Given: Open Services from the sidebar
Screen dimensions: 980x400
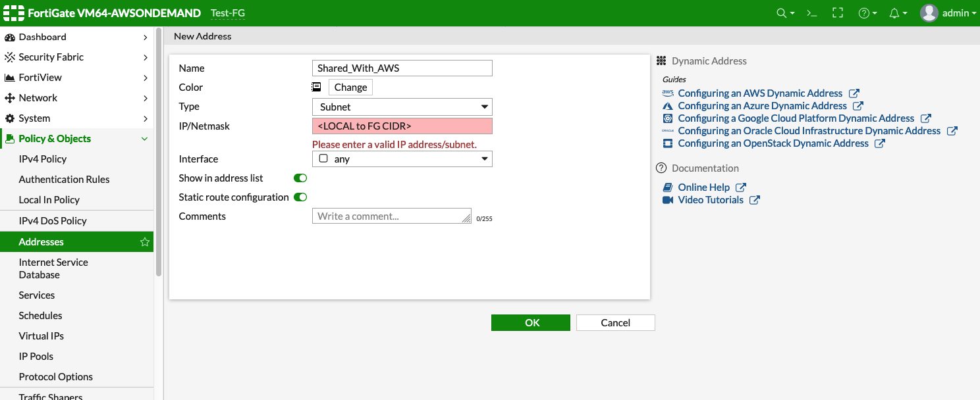Looking at the screenshot, I should [x=36, y=295].
